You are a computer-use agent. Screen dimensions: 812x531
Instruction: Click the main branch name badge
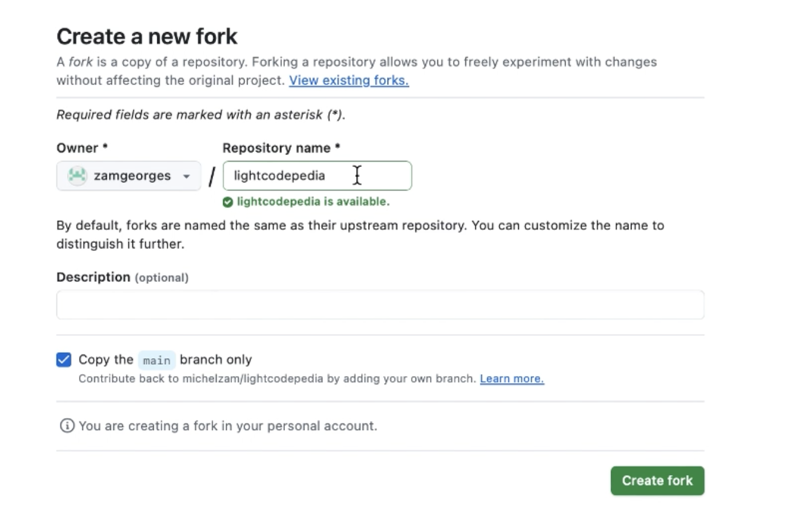(157, 361)
